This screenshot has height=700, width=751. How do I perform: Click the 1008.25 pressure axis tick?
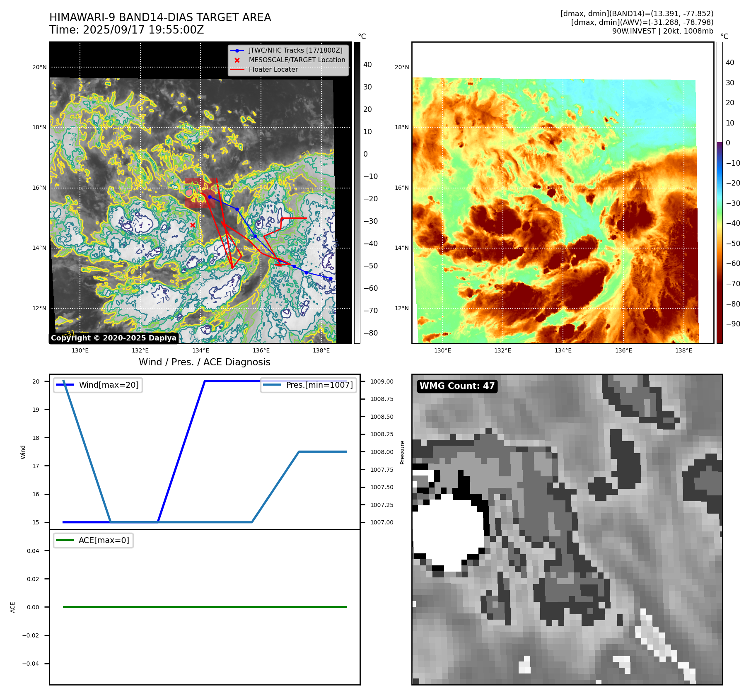click(382, 434)
